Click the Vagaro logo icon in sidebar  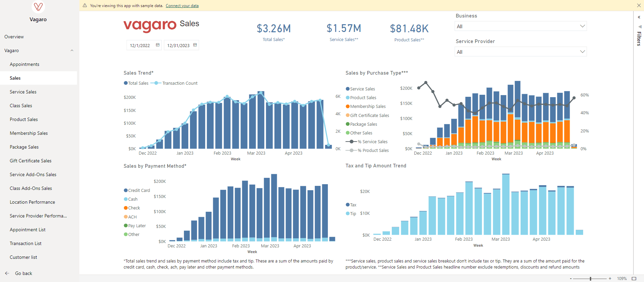[38, 7]
